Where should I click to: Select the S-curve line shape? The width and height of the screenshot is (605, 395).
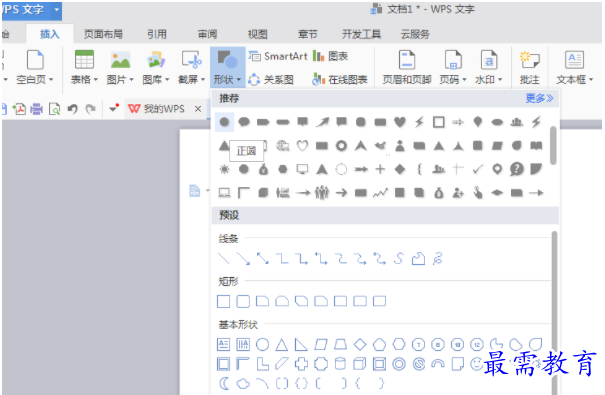(x=399, y=258)
